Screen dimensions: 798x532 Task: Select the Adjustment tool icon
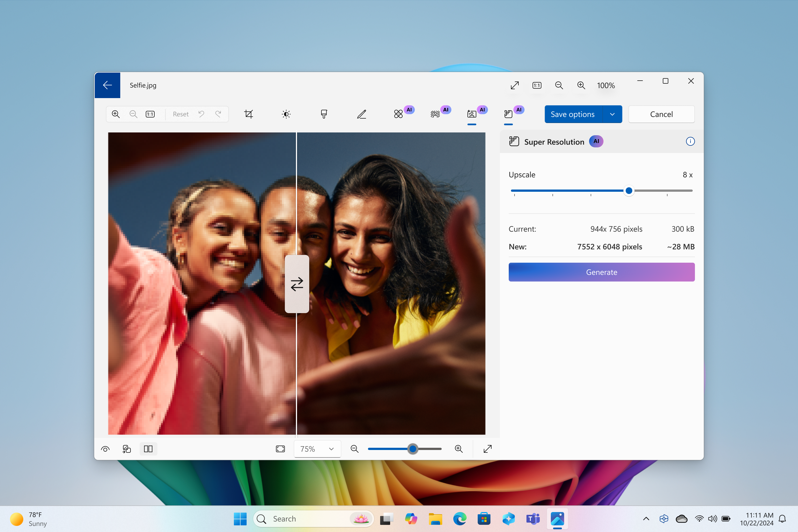pyautogui.click(x=286, y=113)
